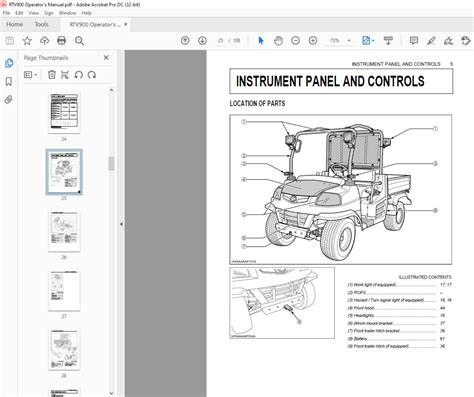Open the Fill & Sign tool
This screenshot has height=397, width=474.
click(x=448, y=41)
